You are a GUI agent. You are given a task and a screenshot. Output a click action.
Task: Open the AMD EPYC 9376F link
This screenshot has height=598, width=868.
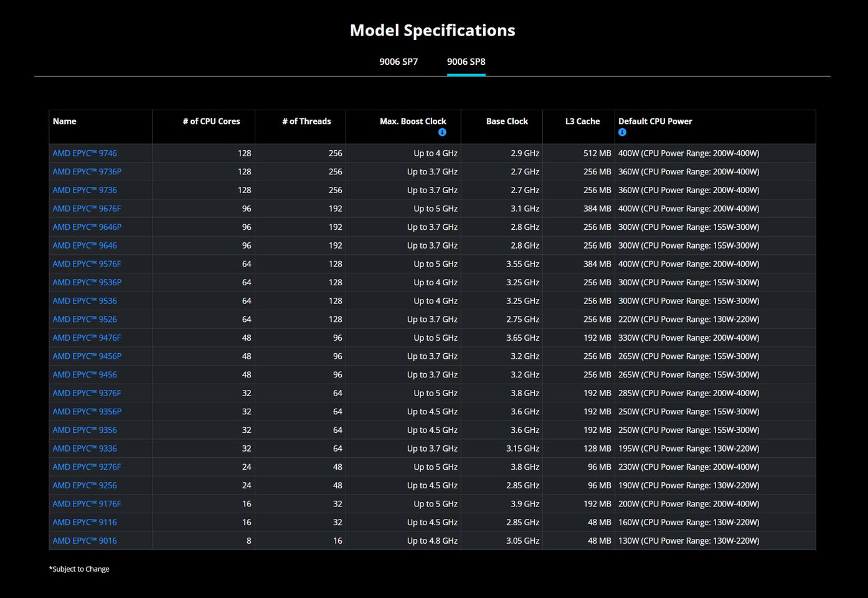pyautogui.click(x=87, y=393)
